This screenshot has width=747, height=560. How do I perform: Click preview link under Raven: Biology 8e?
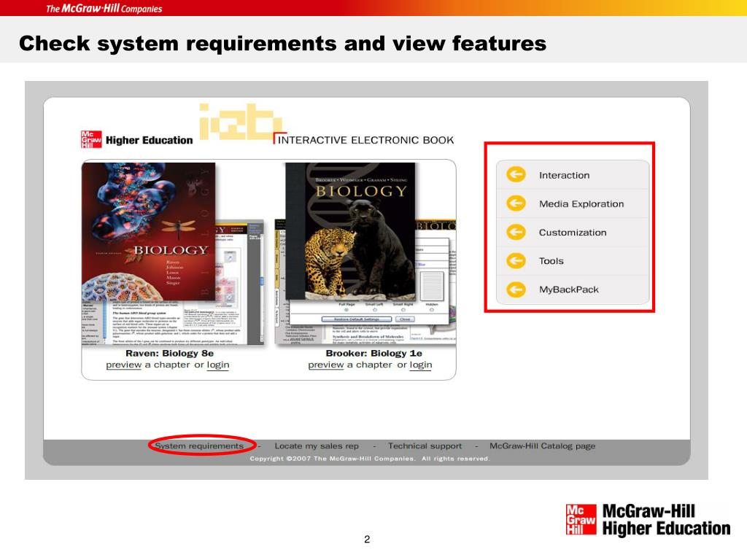[x=124, y=365]
